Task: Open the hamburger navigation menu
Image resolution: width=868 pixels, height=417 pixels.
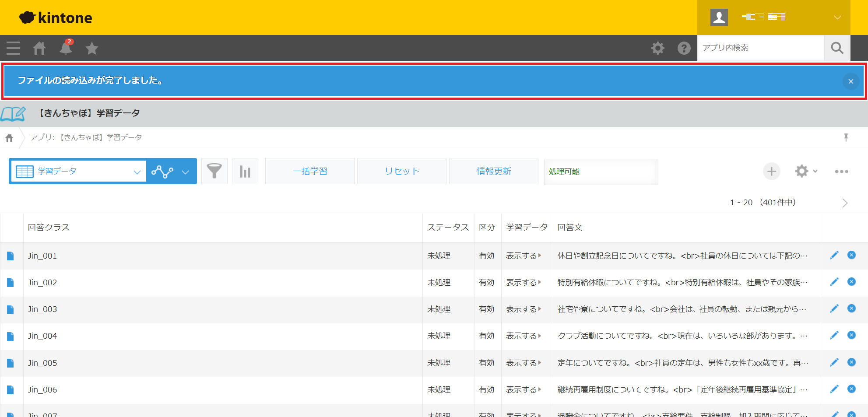Action: (x=13, y=48)
